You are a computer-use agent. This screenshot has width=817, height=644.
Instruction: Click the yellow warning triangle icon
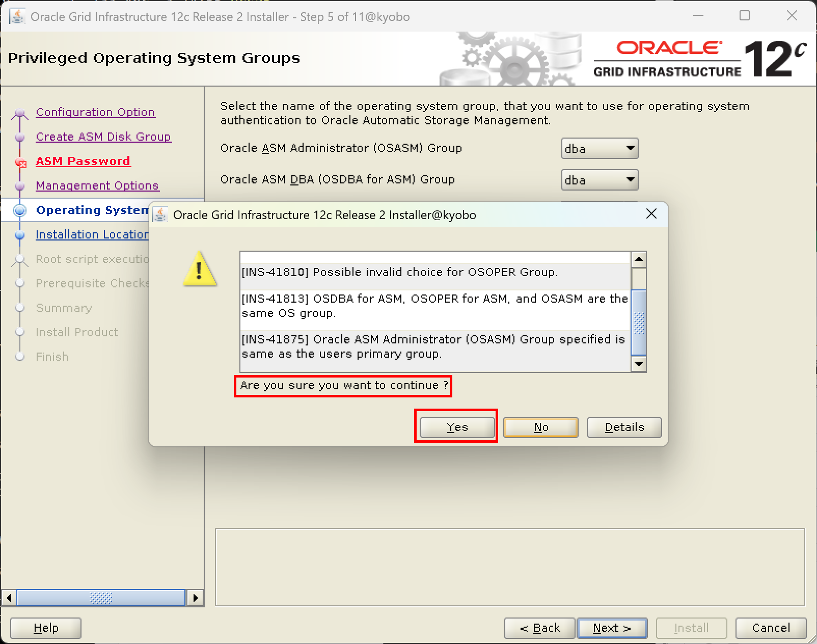(200, 269)
